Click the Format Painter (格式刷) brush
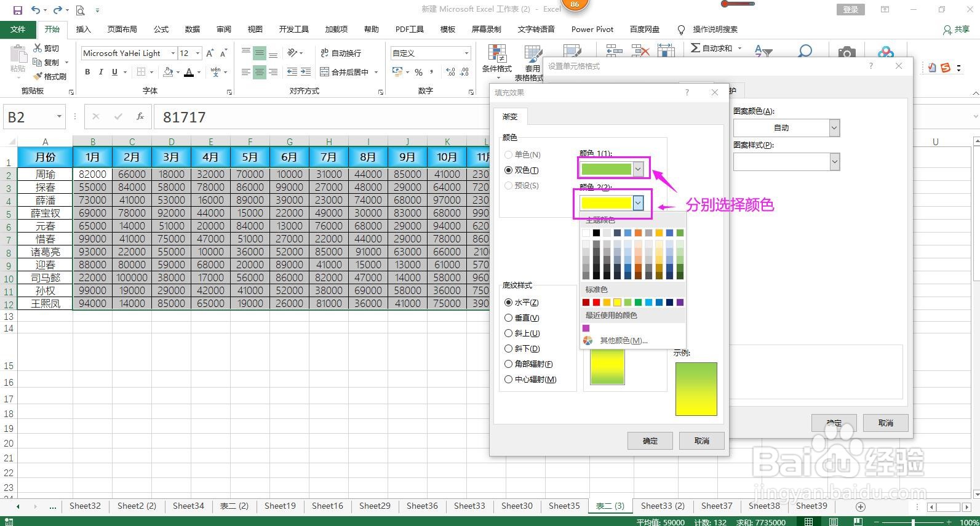Viewport: 980px width, 526px height. [x=38, y=76]
